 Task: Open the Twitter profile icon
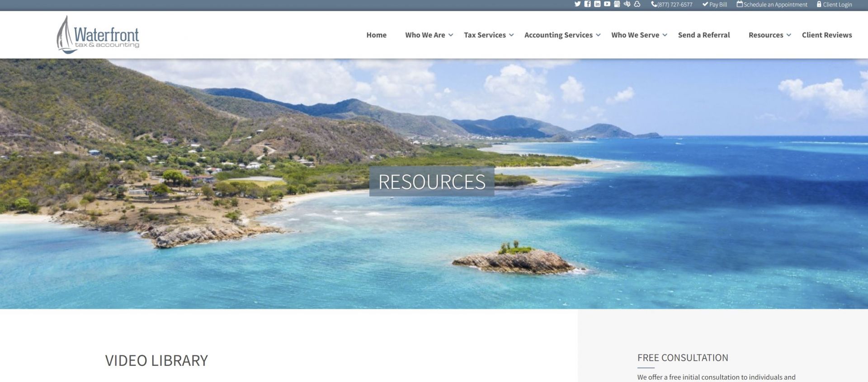click(577, 4)
